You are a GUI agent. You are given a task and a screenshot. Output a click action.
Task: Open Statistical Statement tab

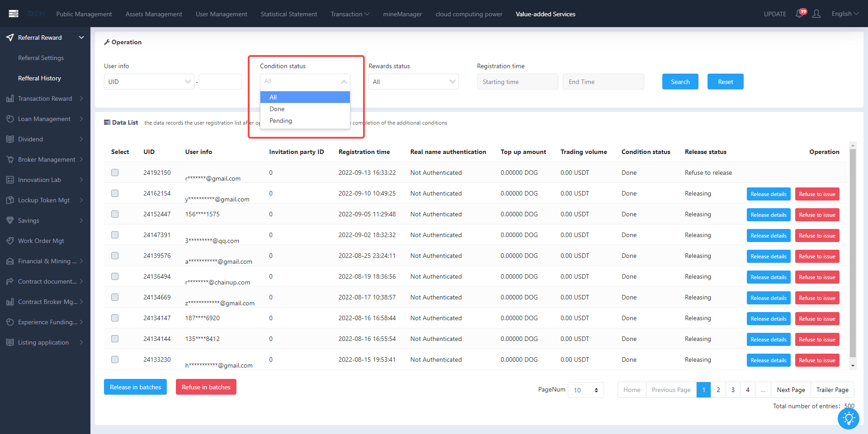pos(289,14)
